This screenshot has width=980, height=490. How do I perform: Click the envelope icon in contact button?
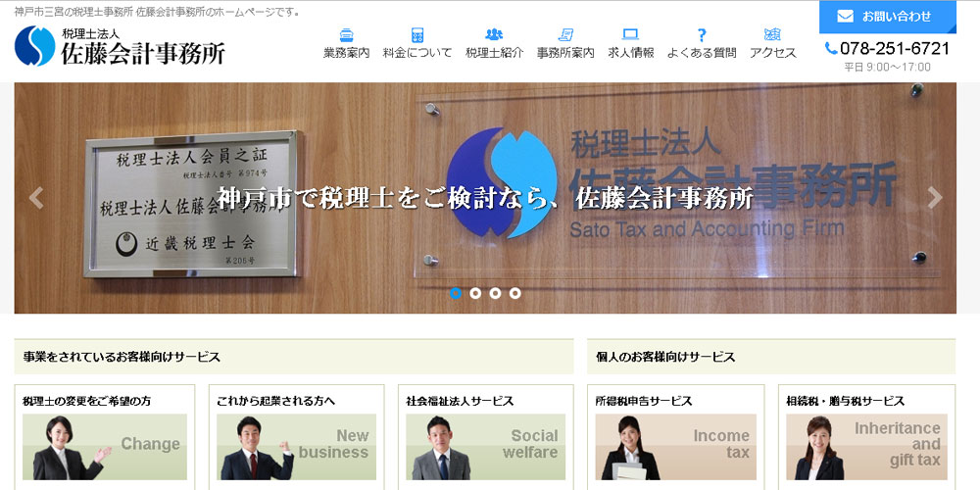[x=845, y=17]
